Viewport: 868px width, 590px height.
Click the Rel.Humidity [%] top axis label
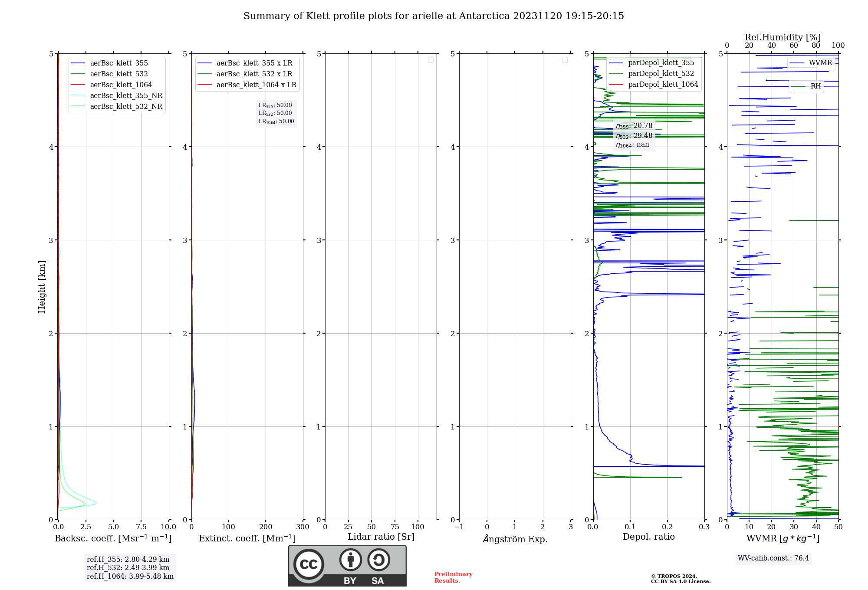783,37
